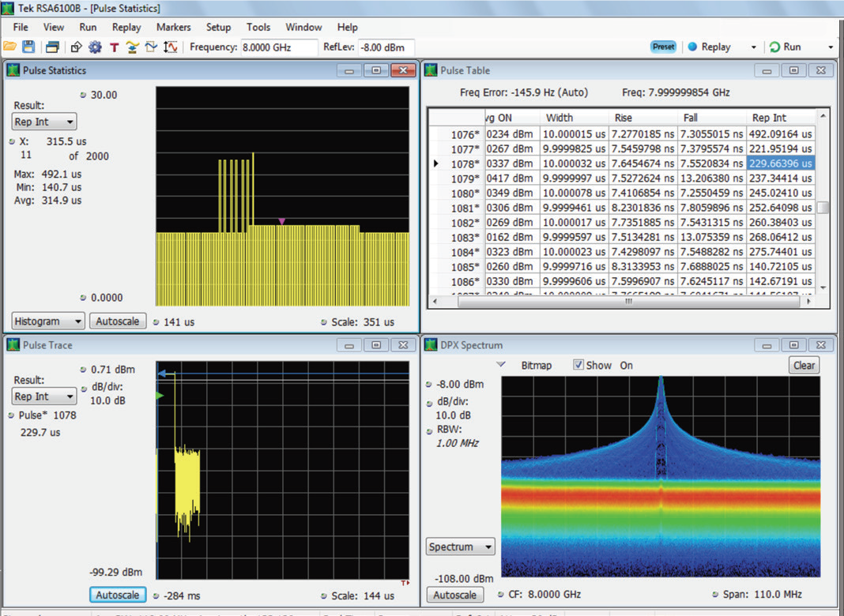Click the Frequency input field
This screenshot has height=616, width=844.
click(279, 47)
